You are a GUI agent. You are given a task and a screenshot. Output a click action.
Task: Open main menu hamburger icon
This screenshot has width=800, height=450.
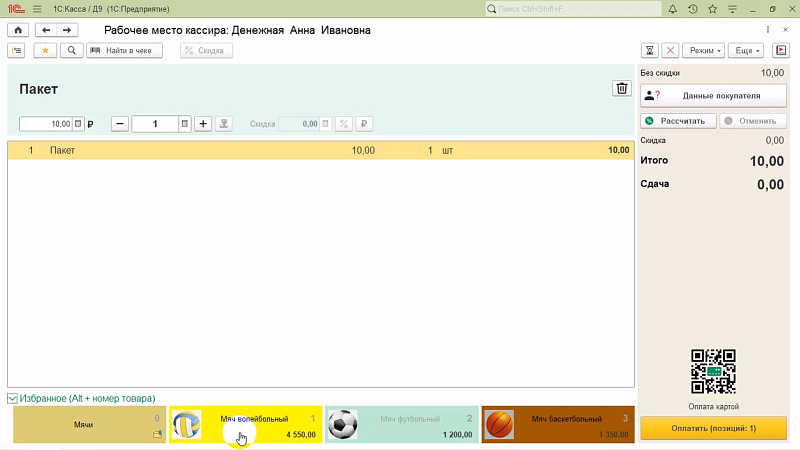click(x=36, y=9)
